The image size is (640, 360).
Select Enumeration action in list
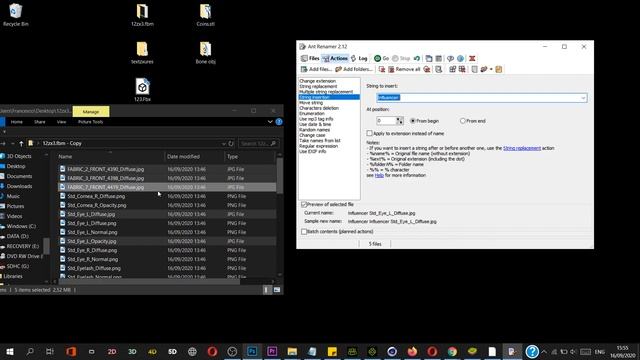point(312,113)
